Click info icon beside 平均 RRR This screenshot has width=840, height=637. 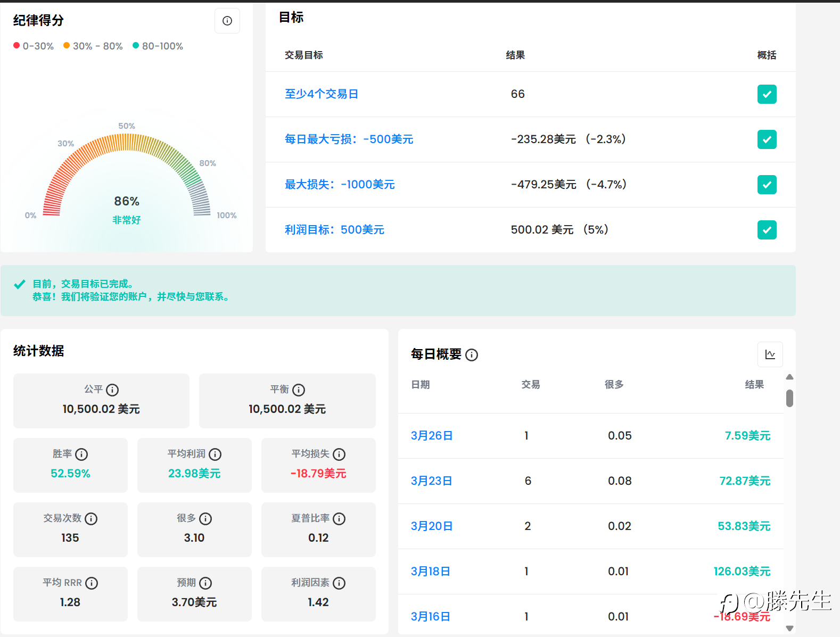(x=92, y=583)
